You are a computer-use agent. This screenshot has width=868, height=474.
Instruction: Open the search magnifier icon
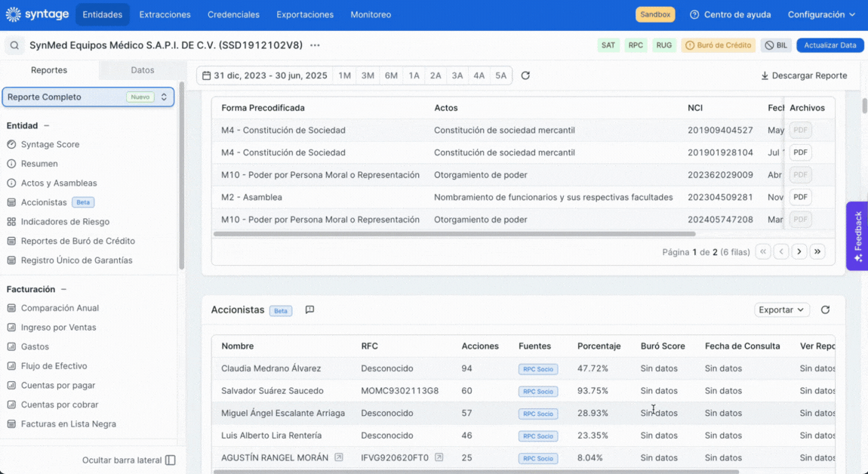pos(15,45)
